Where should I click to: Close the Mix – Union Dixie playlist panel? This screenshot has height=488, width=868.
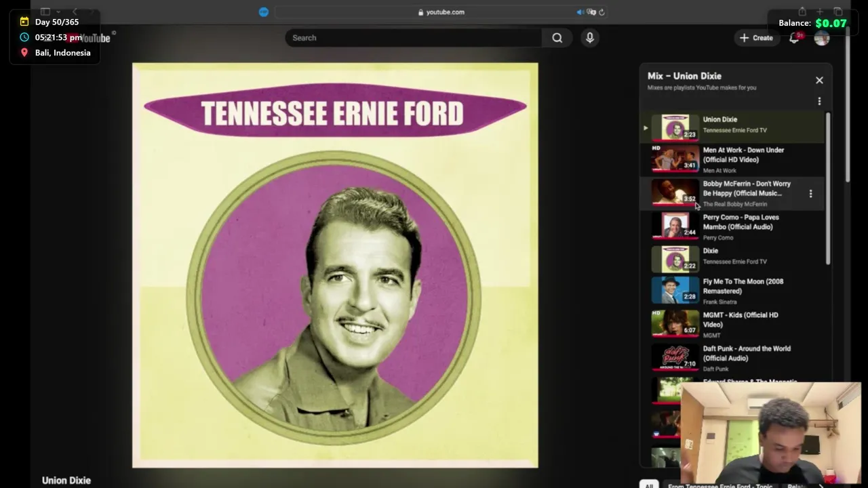819,80
